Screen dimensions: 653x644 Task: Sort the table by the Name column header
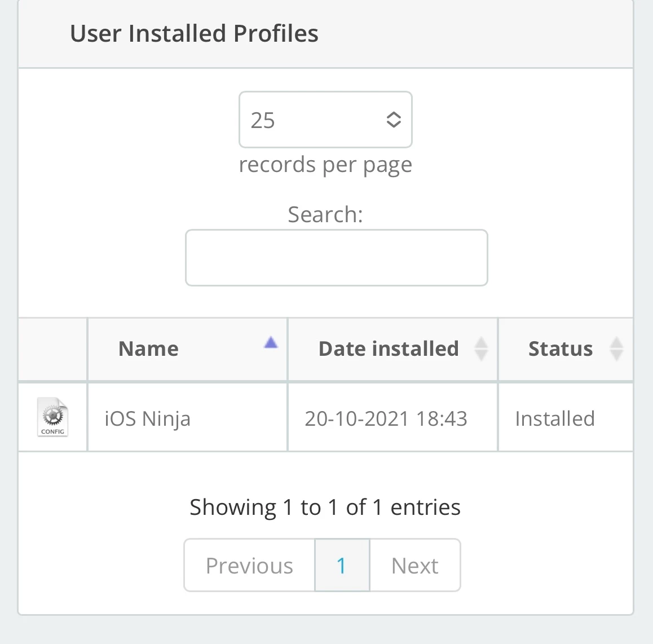149,349
